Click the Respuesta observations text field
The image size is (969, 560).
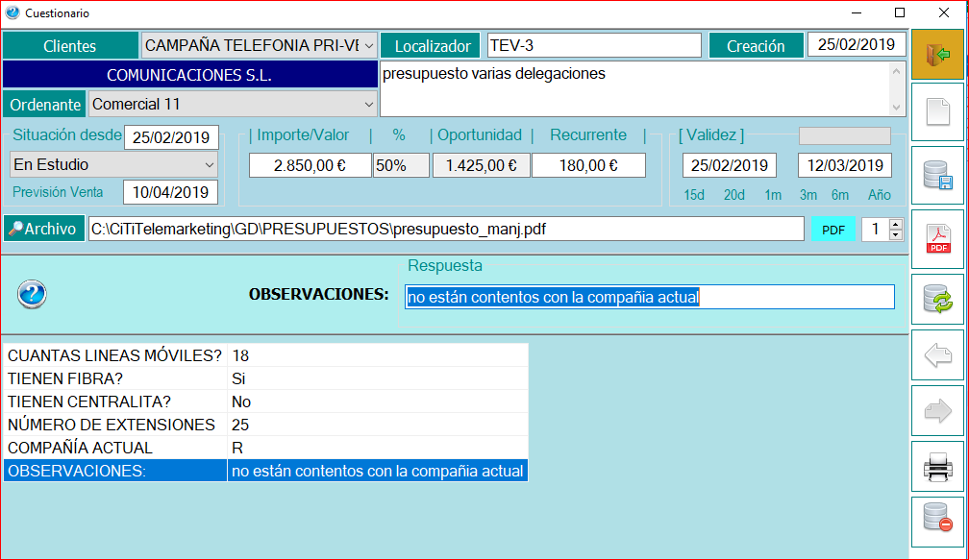pyautogui.click(x=650, y=297)
